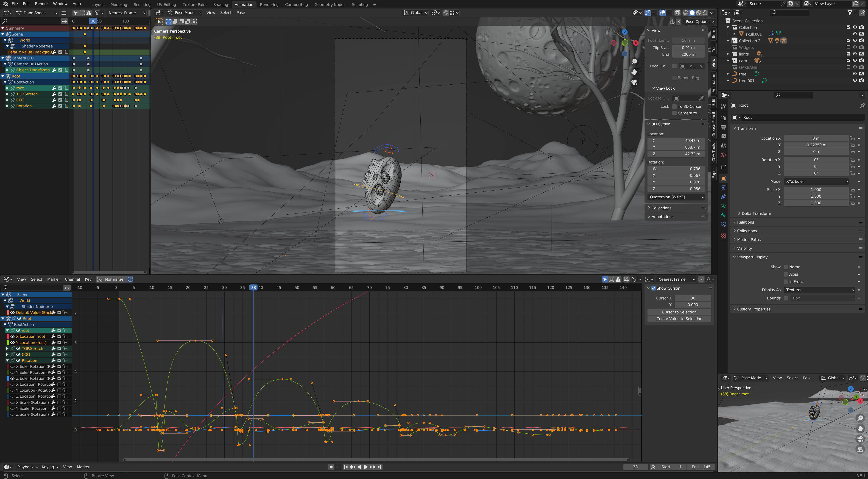Enable Axes checkbox under Viewport Display
This screenshot has height=479, width=868.
tap(786, 274)
